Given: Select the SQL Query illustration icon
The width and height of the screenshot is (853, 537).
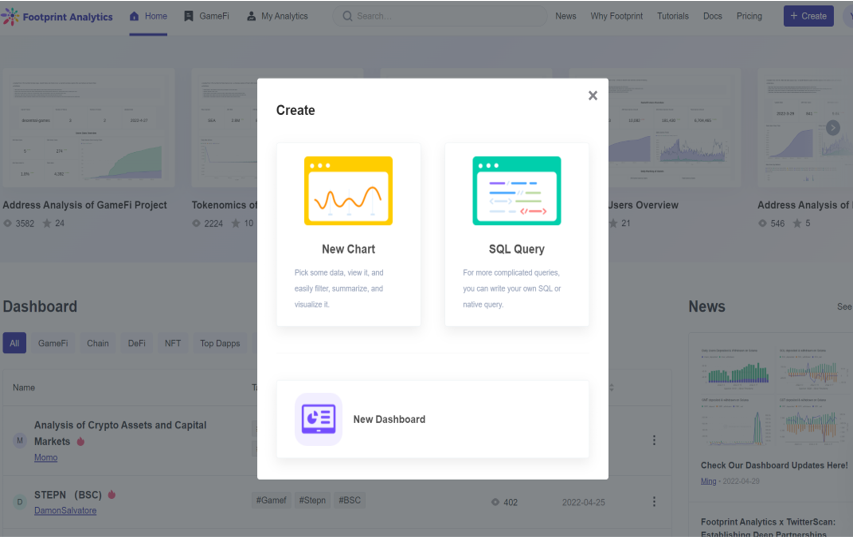Looking at the screenshot, I should (516, 190).
